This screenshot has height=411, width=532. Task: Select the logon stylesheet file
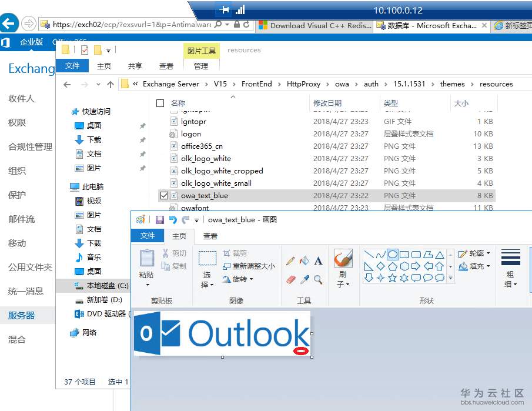191,134
